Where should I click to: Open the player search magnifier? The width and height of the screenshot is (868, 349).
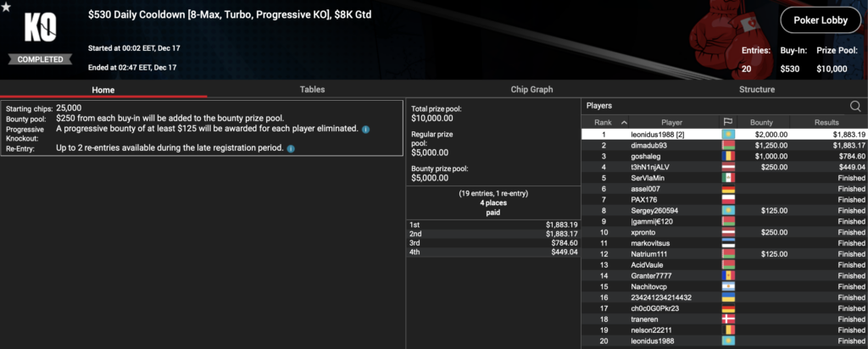click(855, 106)
